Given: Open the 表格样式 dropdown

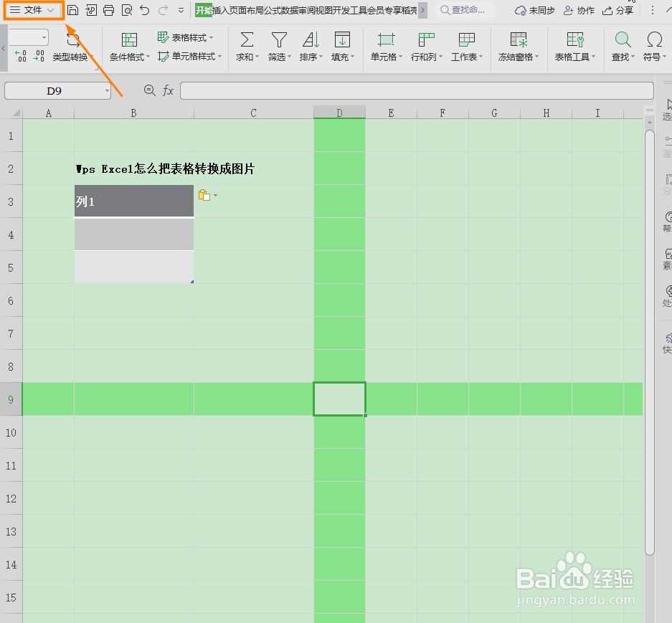Looking at the screenshot, I should pos(186,38).
